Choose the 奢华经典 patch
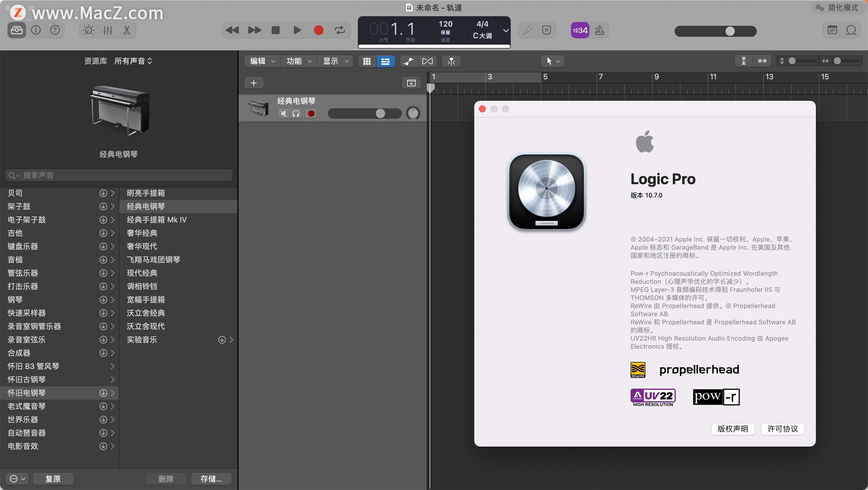 click(178, 233)
